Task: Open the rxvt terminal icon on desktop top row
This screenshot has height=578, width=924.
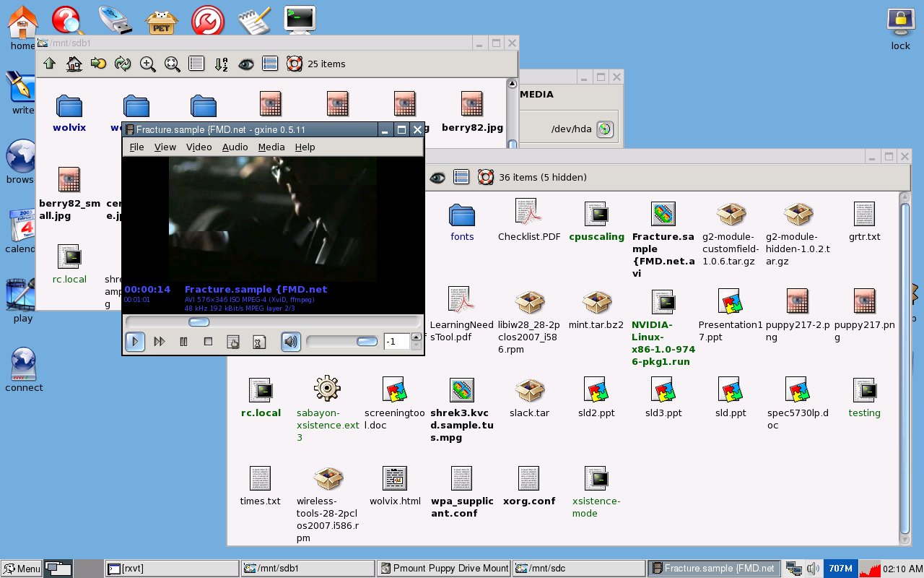Action: [x=299, y=19]
